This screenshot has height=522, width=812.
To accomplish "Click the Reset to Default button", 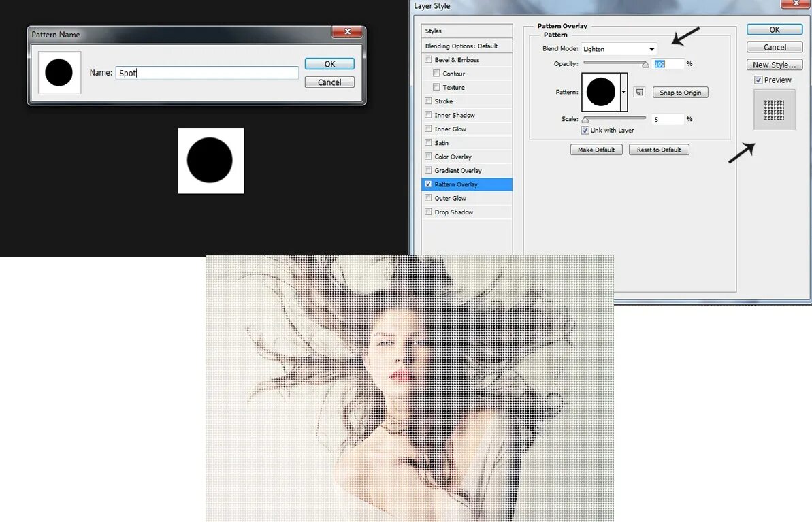I will point(659,150).
